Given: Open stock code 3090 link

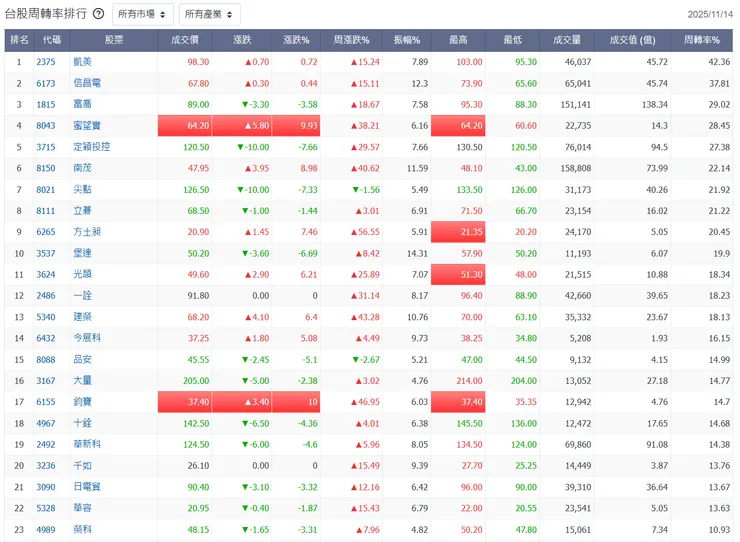Looking at the screenshot, I should tap(46, 487).
